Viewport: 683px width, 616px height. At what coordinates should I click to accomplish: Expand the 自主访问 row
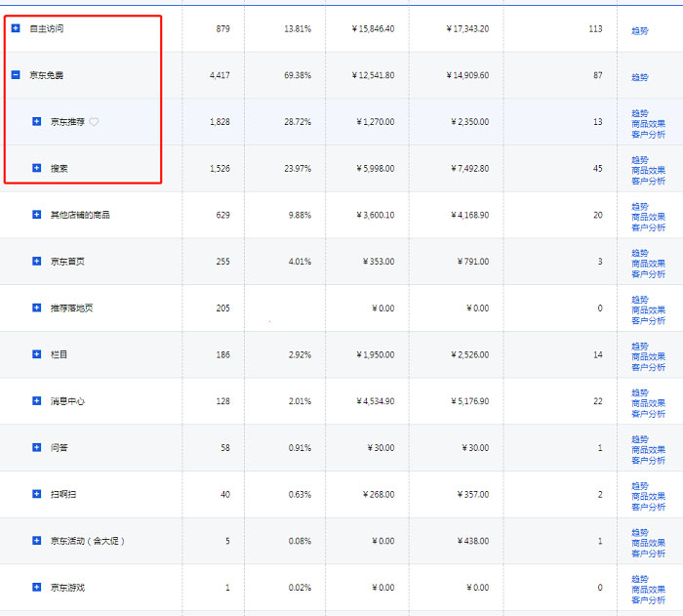[16, 28]
